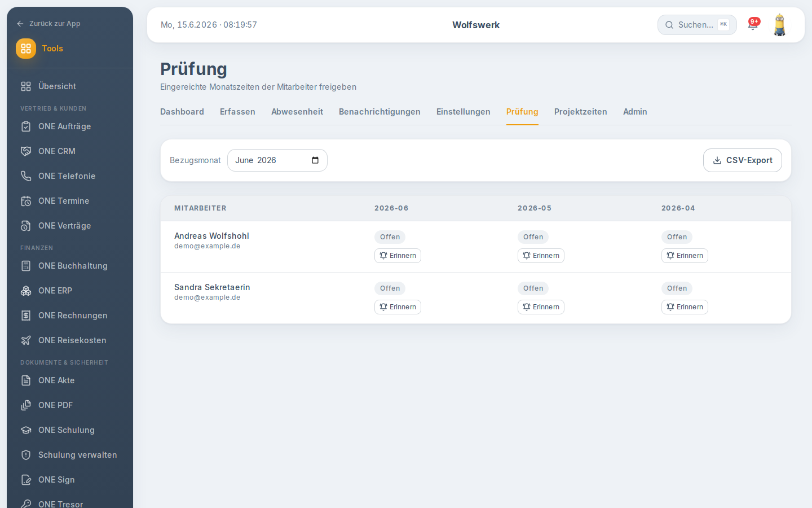Click the 2026-06 column header

click(391, 208)
